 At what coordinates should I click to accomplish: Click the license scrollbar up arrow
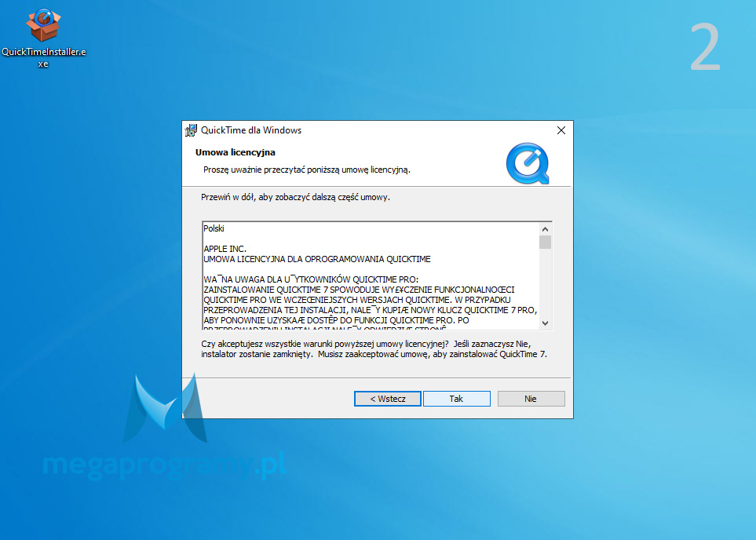point(546,229)
